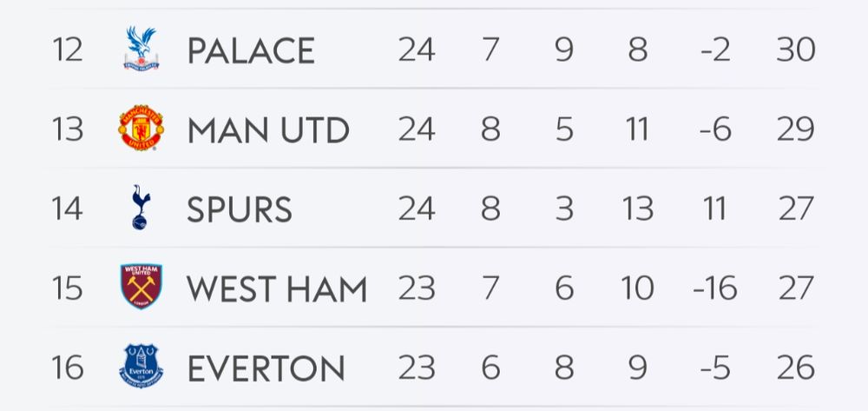Click Everton's 26 points total
This screenshot has width=868, height=411.
[x=795, y=368]
